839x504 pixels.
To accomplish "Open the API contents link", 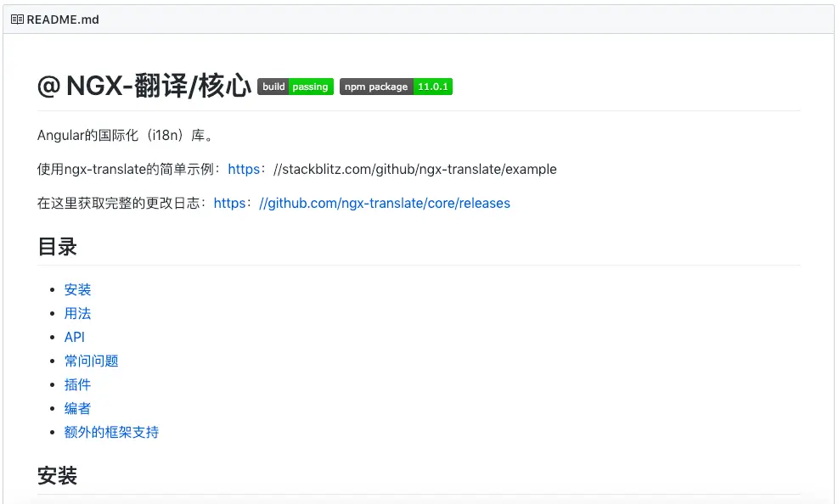I will pyautogui.click(x=75, y=337).
